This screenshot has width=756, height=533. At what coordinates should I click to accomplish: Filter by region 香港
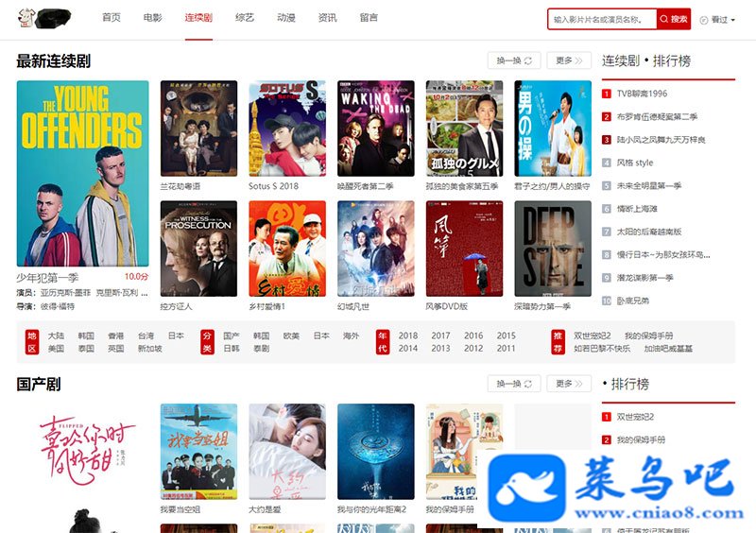[x=115, y=335]
